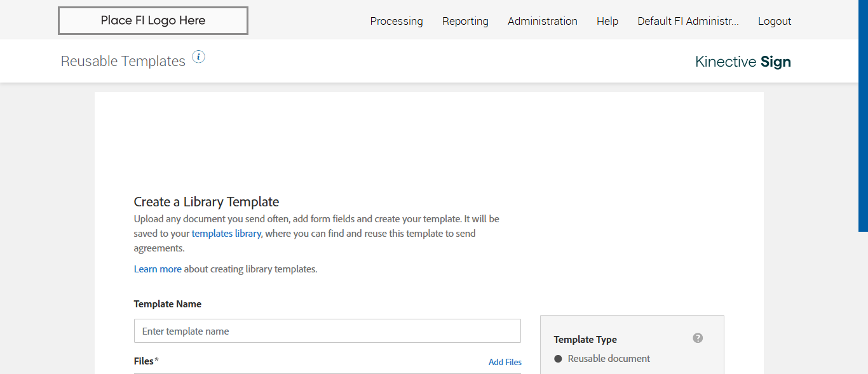Click the Files field label

pos(144,361)
